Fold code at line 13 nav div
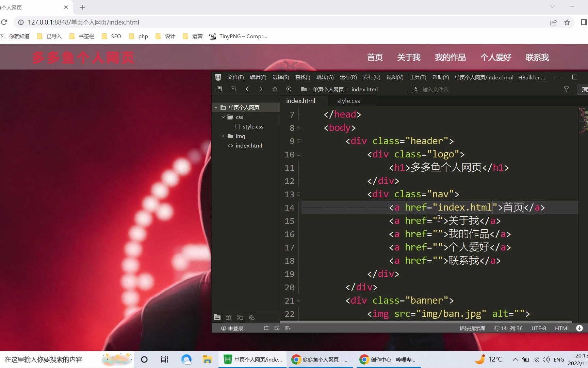Viewport: 588px width, 368px height. (x=299, y=194)
